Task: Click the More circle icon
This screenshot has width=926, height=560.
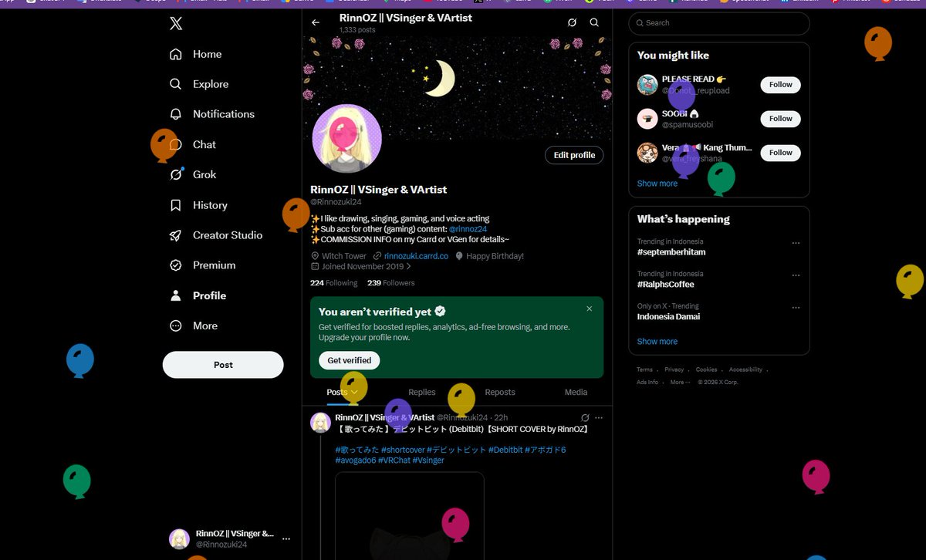Action: 176,326
